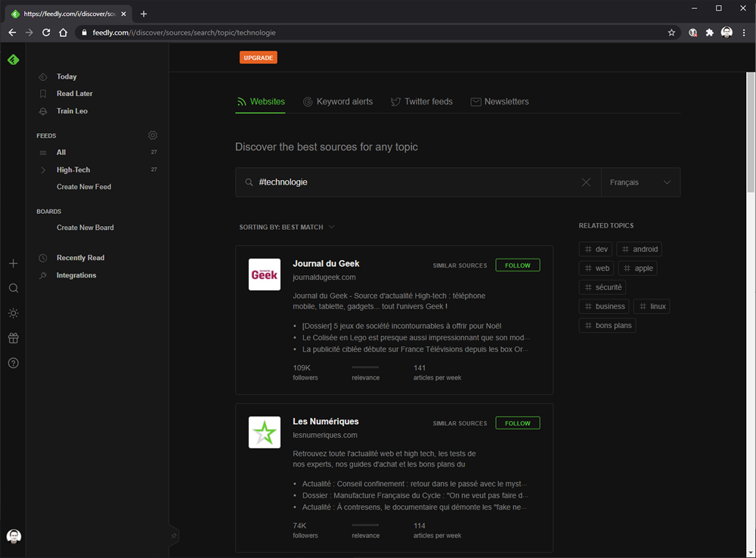Click the Read Later bookmark icon
The width and height of the screenshot is (756, 558).
43,94
